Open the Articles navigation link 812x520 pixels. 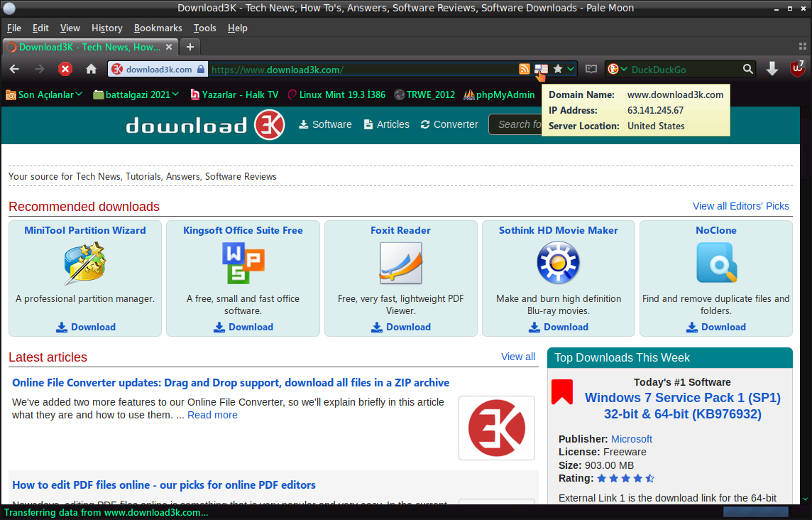[x=386, y=124]
